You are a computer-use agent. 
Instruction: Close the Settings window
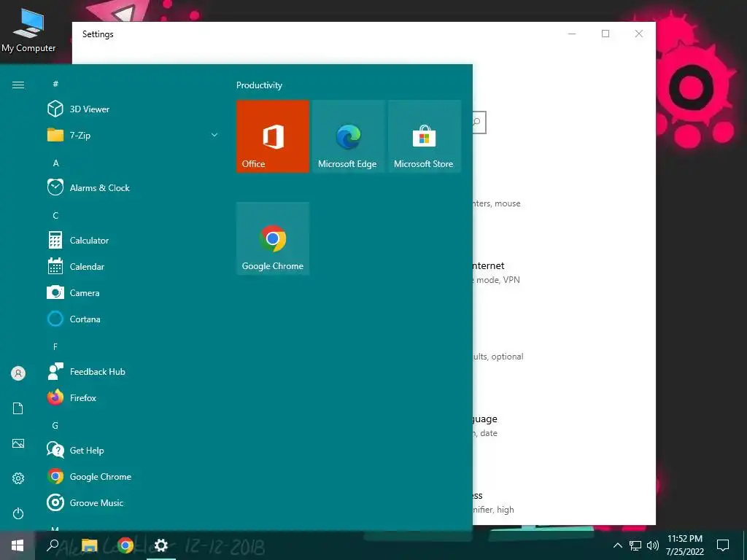(x=639, y=34)
